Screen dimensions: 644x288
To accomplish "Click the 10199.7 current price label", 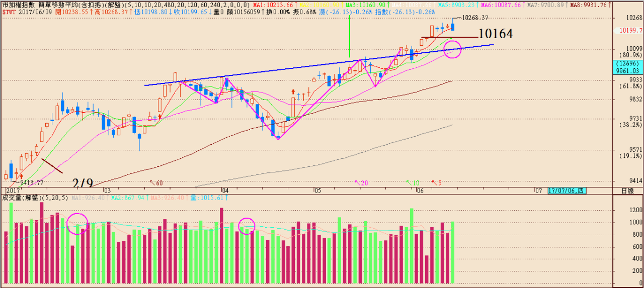I will (x=629, y=31).
